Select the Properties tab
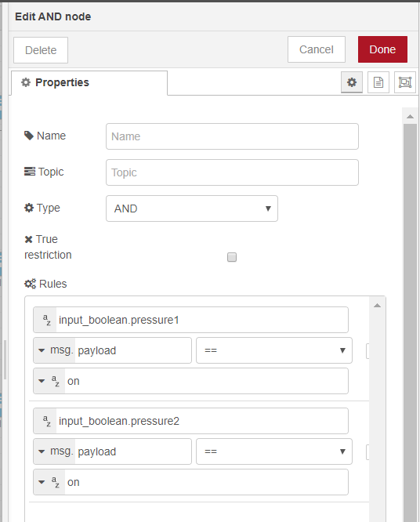 click(89, 82)
